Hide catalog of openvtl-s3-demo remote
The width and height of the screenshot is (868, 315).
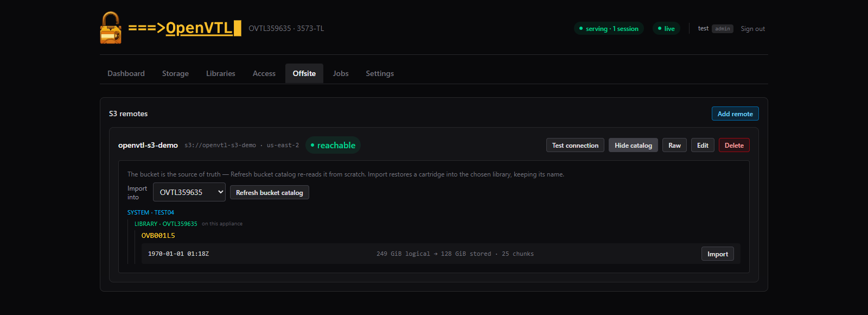[633, 145]
